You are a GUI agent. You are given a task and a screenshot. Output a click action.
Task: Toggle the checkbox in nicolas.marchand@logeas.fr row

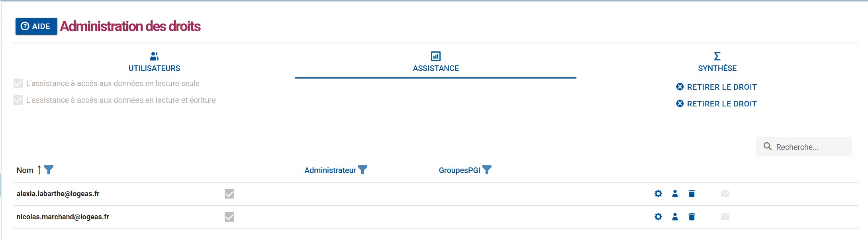(229, 217)
